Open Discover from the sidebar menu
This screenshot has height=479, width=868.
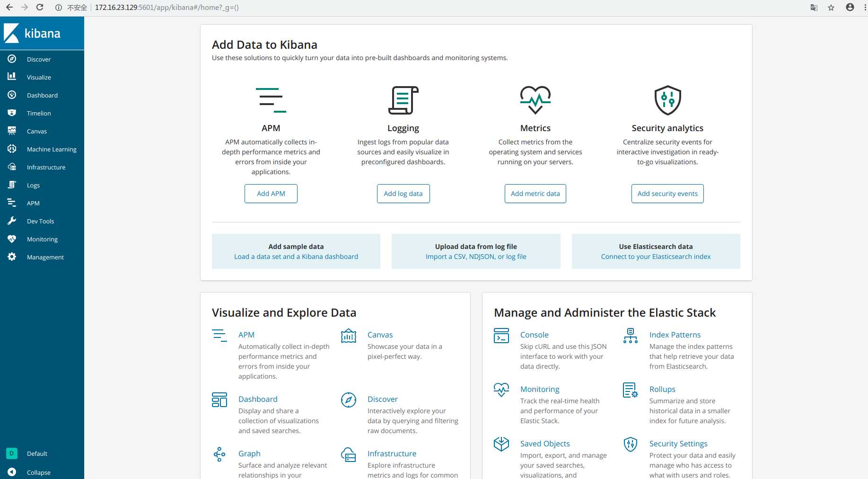click(x=39, y=59)
